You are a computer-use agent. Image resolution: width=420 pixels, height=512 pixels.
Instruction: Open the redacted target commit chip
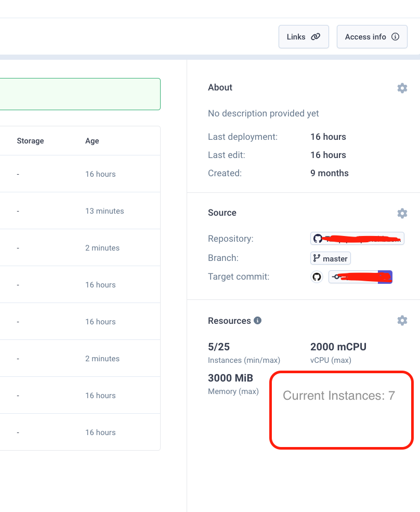[x=360, y=277]
